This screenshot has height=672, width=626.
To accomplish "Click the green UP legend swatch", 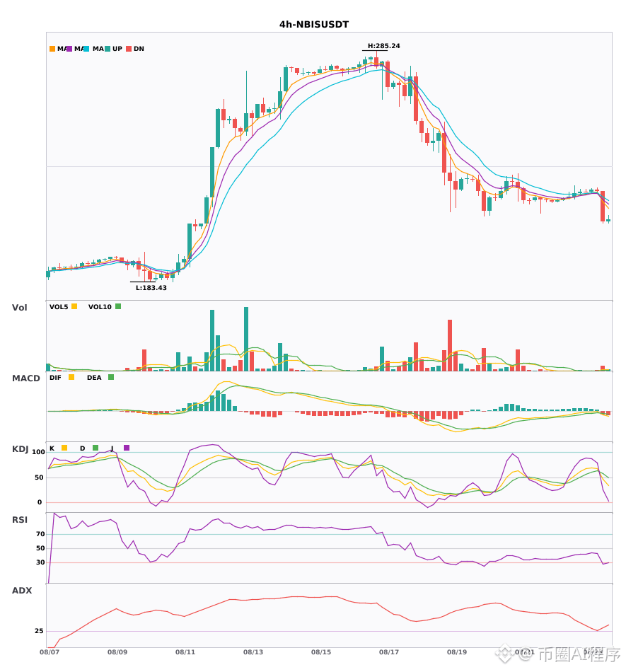I will pyautogui.click(x=108, y=49).
